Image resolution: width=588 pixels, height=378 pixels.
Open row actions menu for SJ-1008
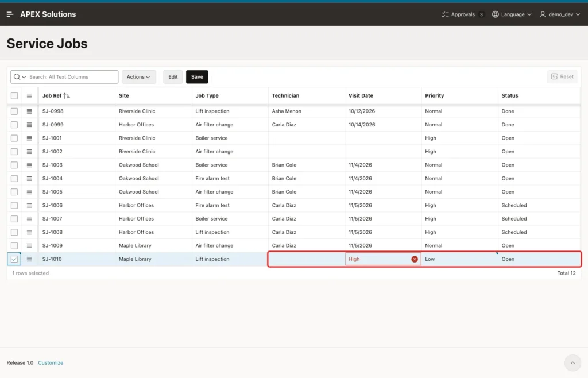[x=29, y=232]
